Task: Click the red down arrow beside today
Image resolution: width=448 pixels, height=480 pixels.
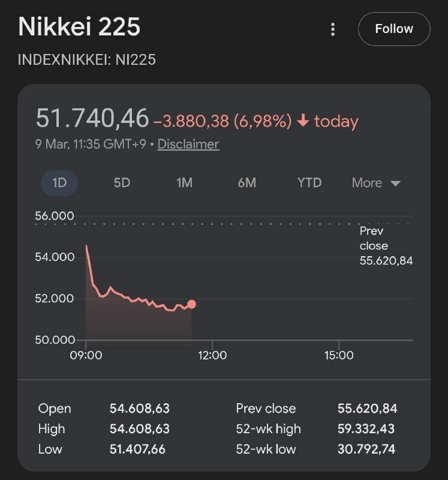Action: click(x=303, y=121)
